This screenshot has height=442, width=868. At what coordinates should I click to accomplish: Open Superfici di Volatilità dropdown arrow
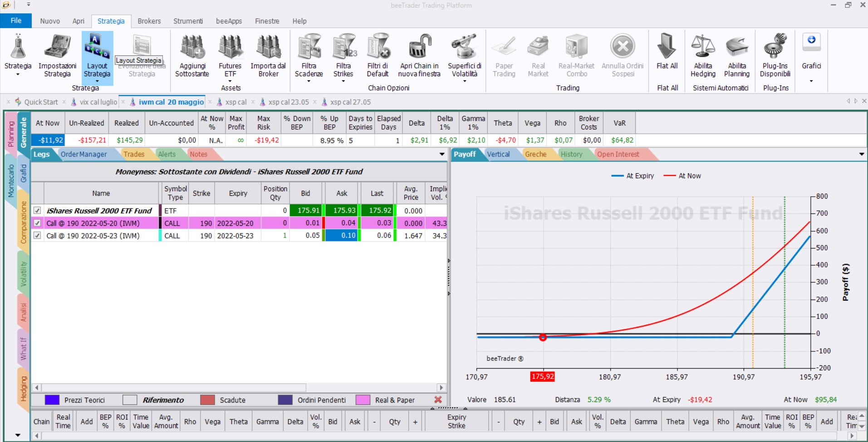(465, 81)
